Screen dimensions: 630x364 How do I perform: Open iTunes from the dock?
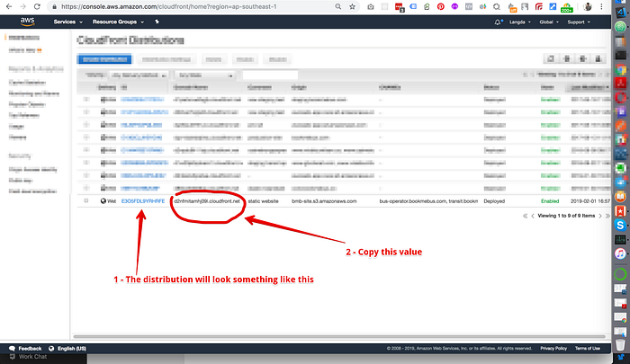[621, 253]
